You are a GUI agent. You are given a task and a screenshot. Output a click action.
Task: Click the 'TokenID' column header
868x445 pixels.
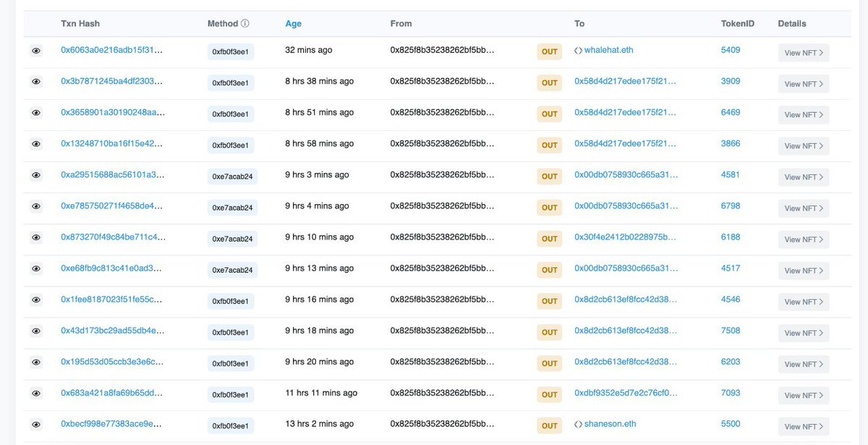point(738,24)
